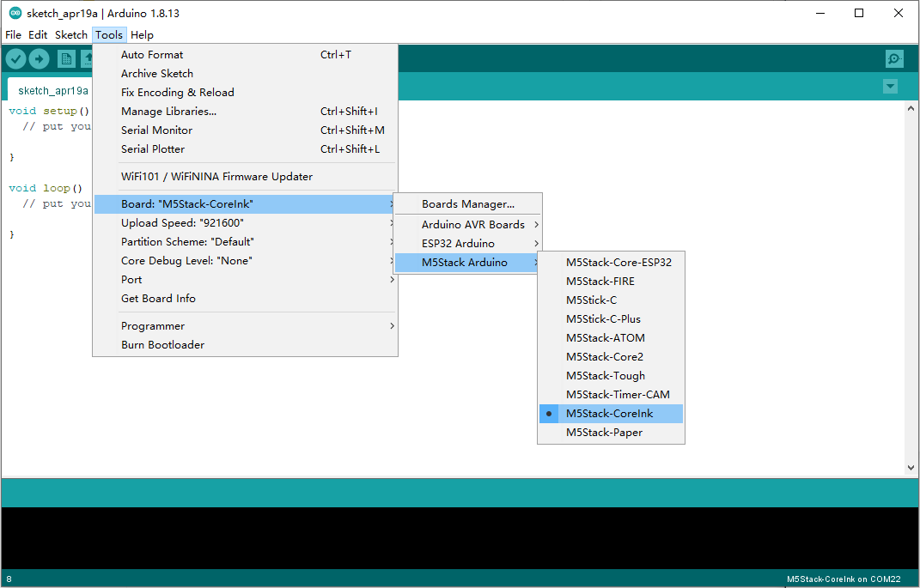Click the Arduino logo in title bar
Screen dimensions: 920x588
pyautogui.click(x=15, y=13)
